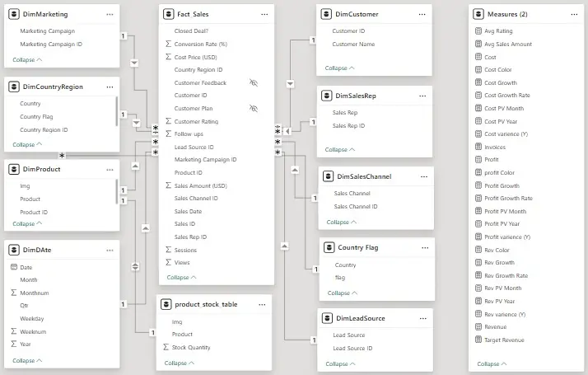Select 'Conversion Rate (%)' field in Fact_Sales

tap(201, 44)
